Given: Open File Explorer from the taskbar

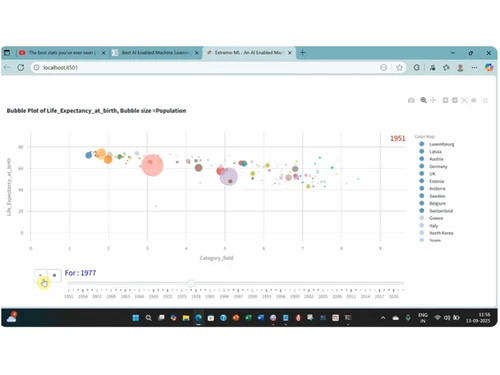Looking at the screenshot, I should click(186, 318).
